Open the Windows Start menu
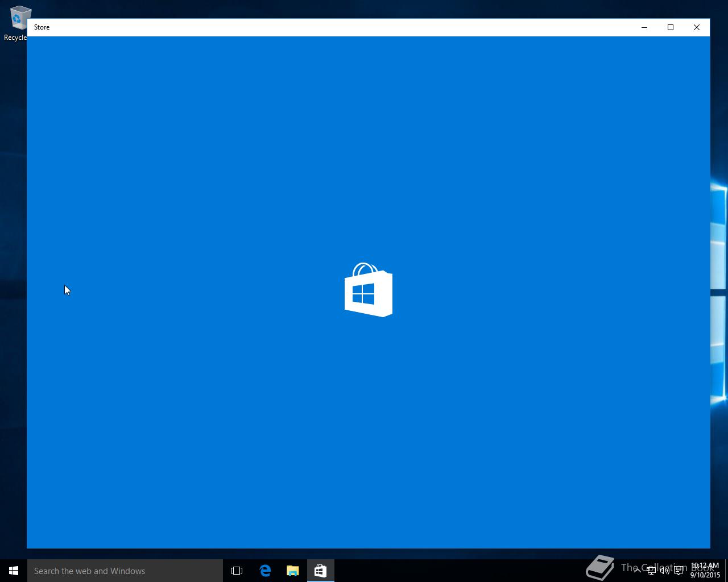This screenshot has width=728, height=582. pyautogui.click(x=14, y=571)
